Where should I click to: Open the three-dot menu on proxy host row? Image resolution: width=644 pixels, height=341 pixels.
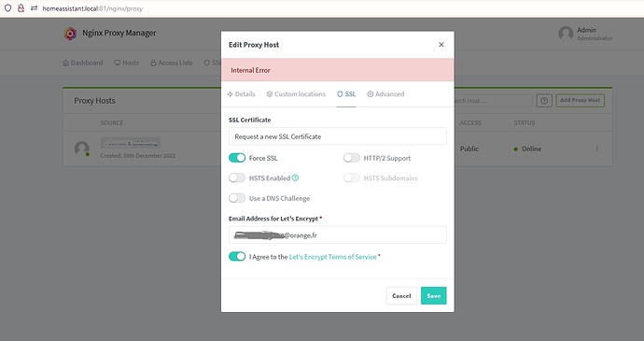[x=597, y=149]
